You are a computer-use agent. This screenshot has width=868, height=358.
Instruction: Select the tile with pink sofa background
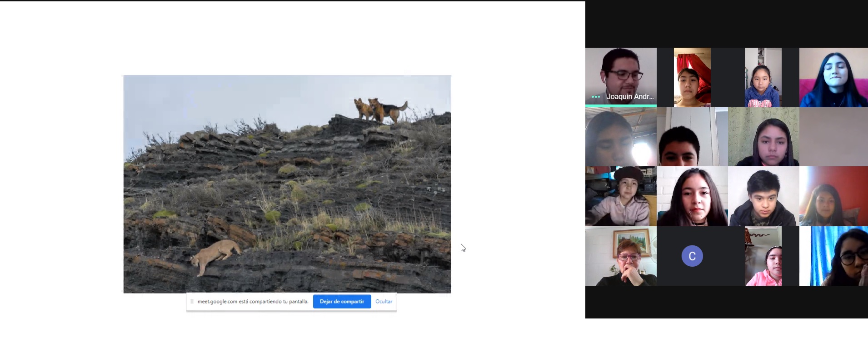click(x=833, y=77)
